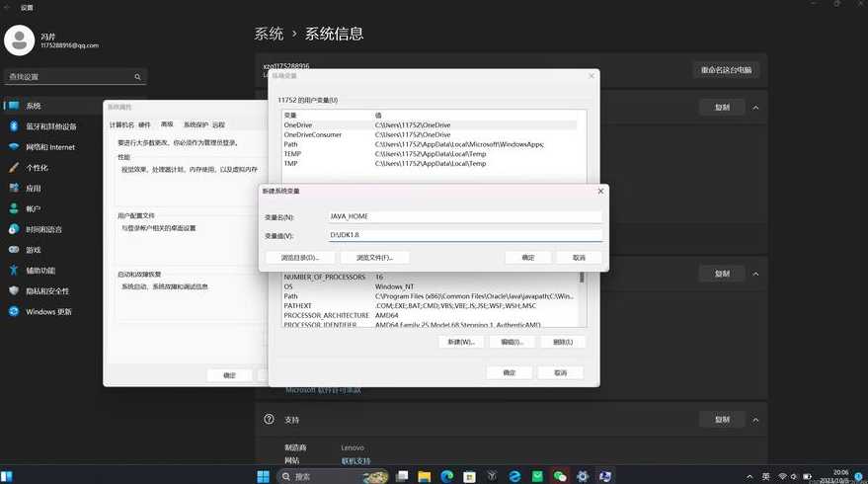The height and width of the screenshot is (484, 868).
Task: Select NUMBER_OF_PROCESSORS row in system variables
Action: coord(430,277)
